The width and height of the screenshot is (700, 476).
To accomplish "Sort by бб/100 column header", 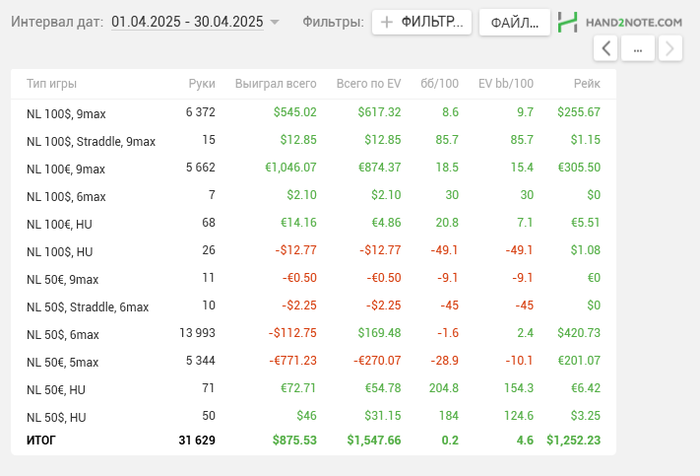I will pyautogui.click(x=439, y=85).
